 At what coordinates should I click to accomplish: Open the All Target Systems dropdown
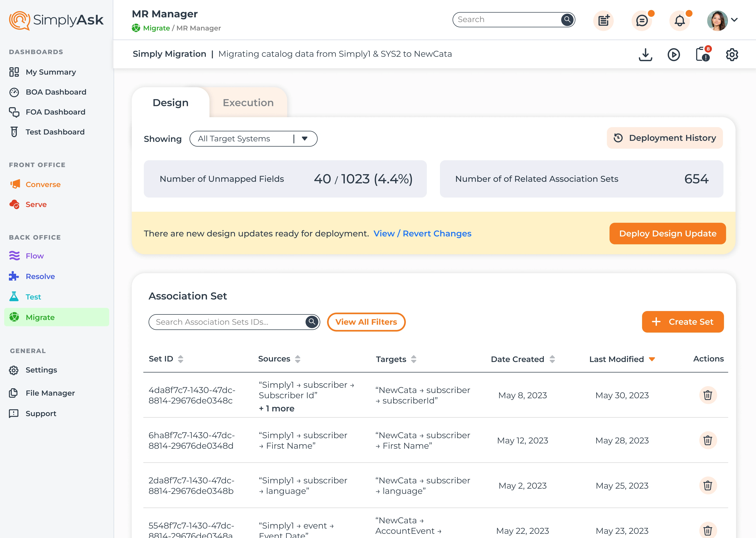pos(254,139)
